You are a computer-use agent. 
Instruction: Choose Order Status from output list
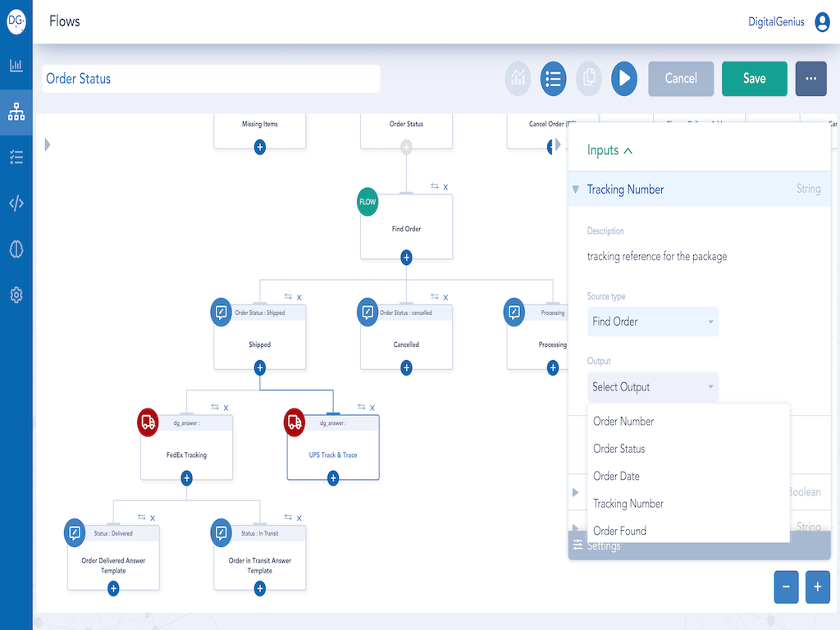point(619,449)
